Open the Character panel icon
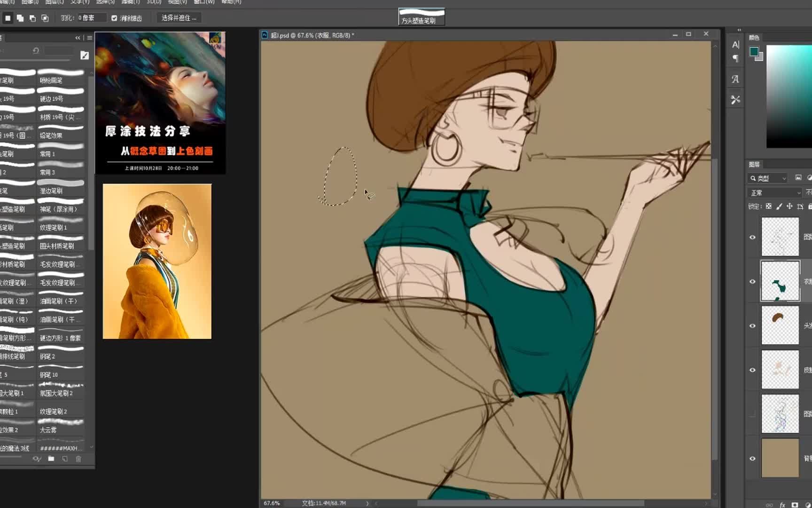 [735, 45]
